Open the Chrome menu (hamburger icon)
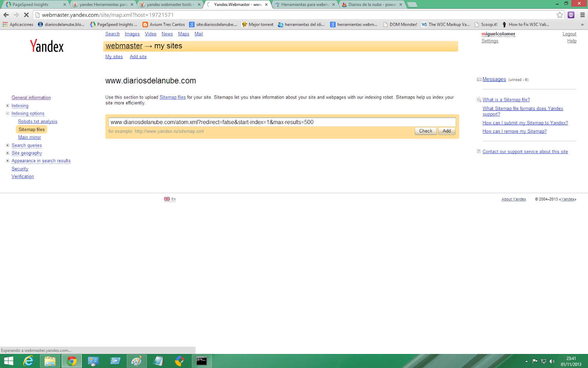The width and height of the screenshot is (588, 368). pos(582,15)
